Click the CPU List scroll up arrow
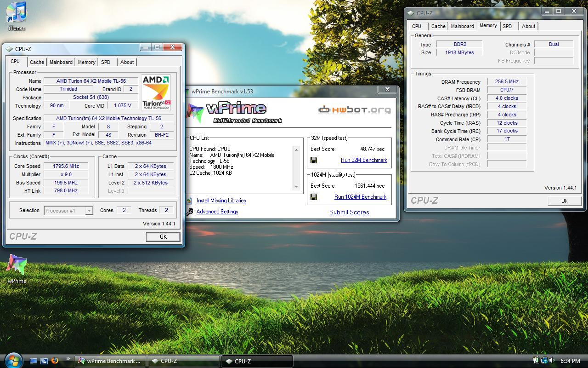The height and width of the screenshot is (368, 588). pyautogui.click(x=296, y=149)
